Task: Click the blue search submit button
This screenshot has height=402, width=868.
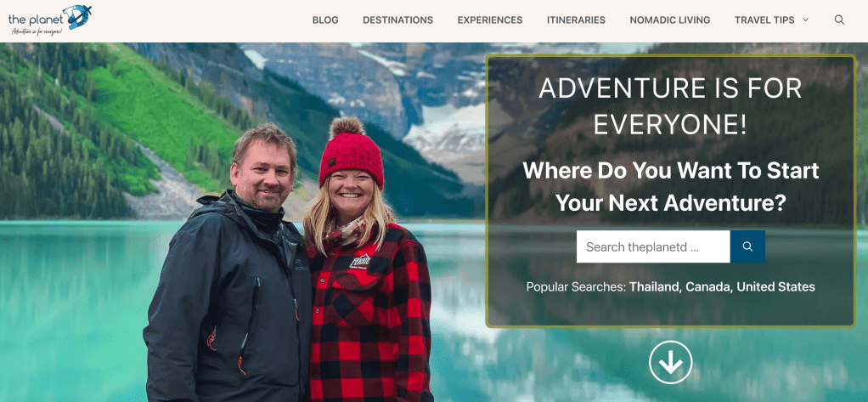Action: point(747,246)
